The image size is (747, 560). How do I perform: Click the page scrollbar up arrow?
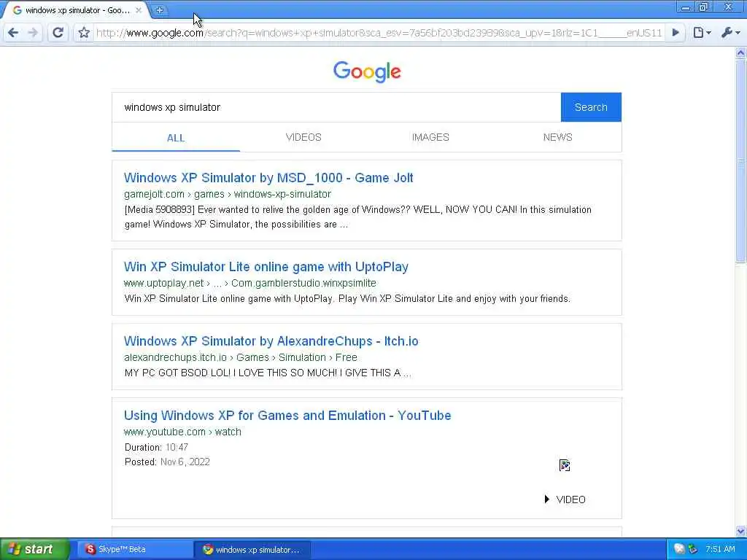click(740, 52)
